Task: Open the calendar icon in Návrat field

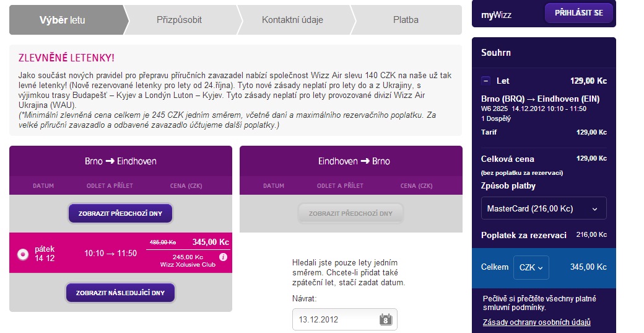Action: point(385,320)
